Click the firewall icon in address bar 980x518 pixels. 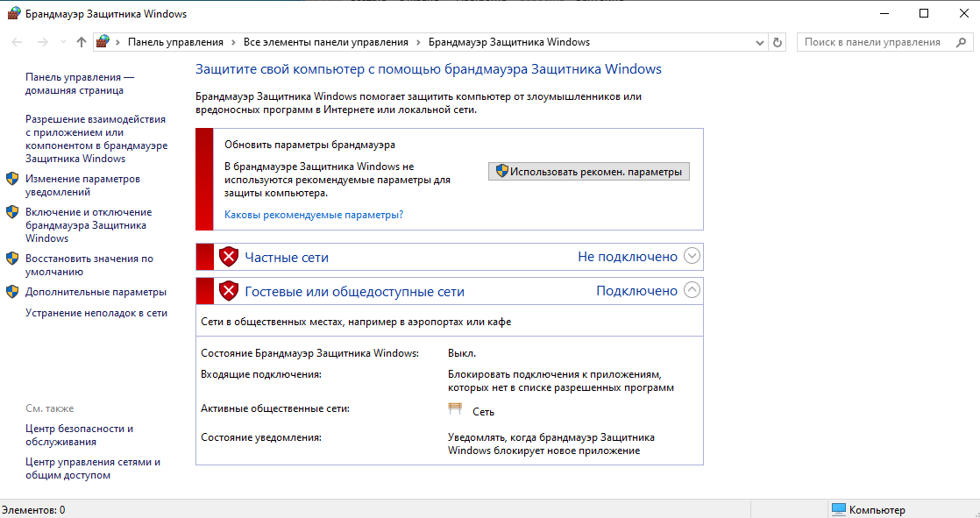[103, 42]
